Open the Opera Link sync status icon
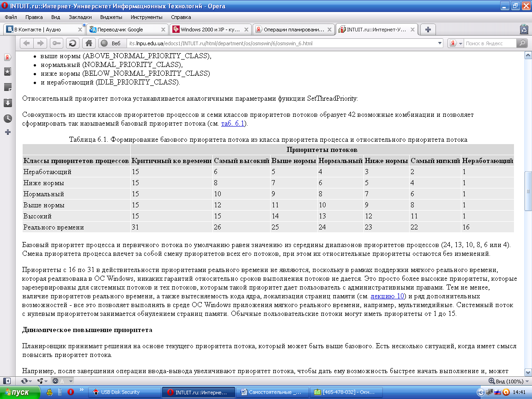 26,381
